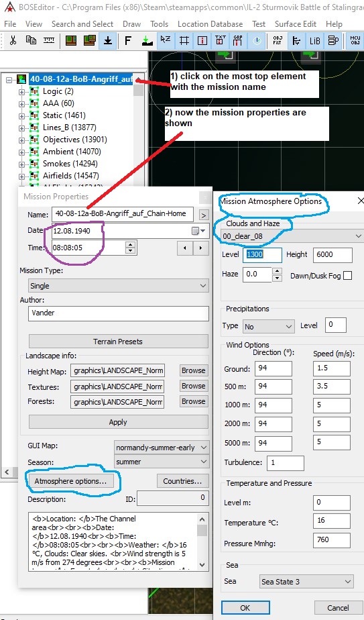Select the ruler measure tool icon
Viewport: 364px width, 620px height.
49,41
